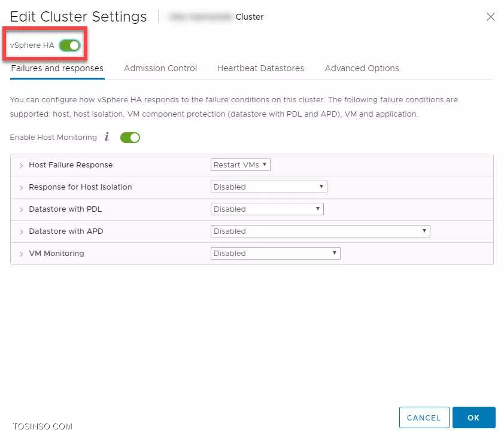Open the Advanced Options tab
This screenshot has height=439, width=504.
tap(362, 68)
